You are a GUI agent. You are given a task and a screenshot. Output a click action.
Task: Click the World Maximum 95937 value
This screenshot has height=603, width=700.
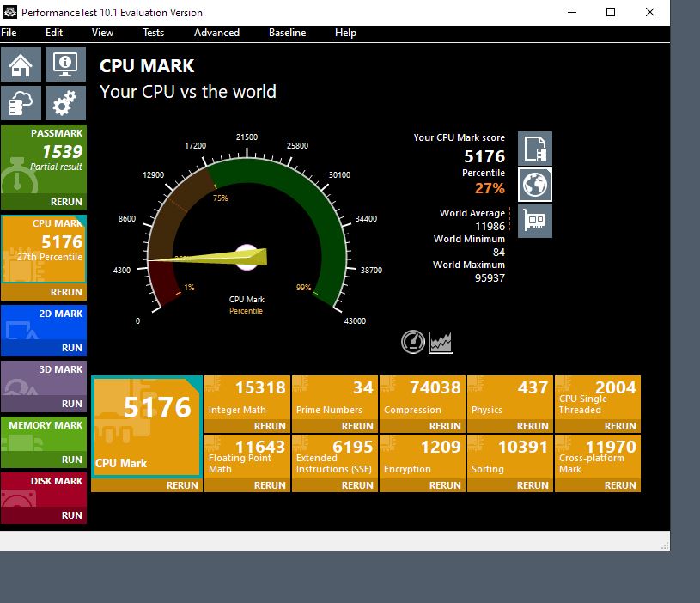pyautogui.click(x=490, y=278)
